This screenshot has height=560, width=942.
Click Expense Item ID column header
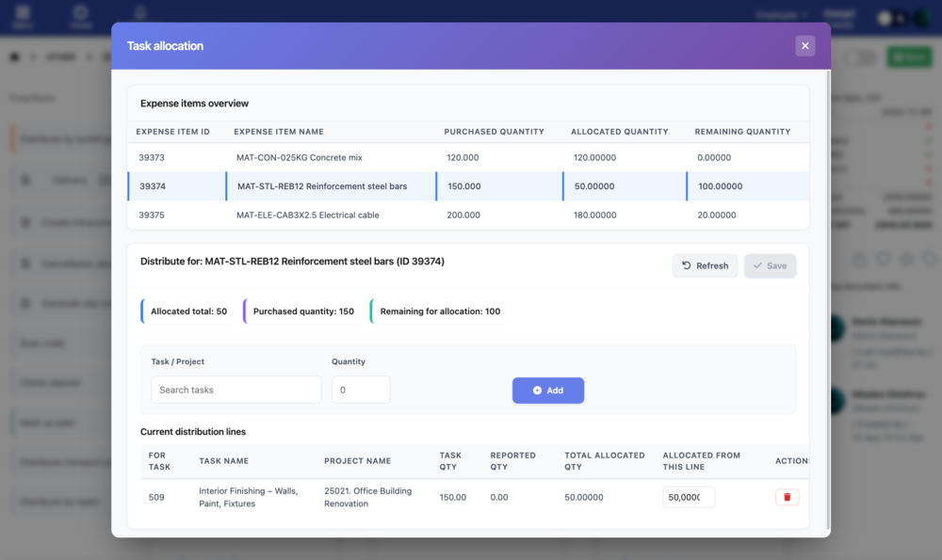(x=172, y=132)
